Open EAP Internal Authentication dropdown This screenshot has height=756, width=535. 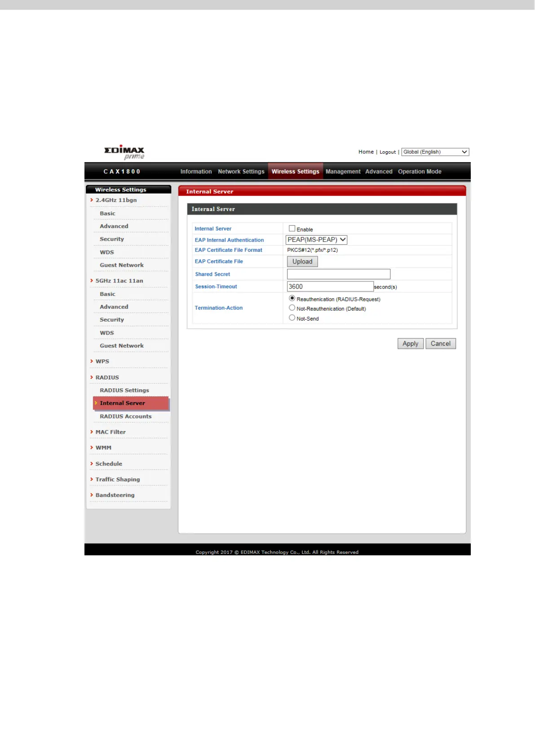point(317,240)
